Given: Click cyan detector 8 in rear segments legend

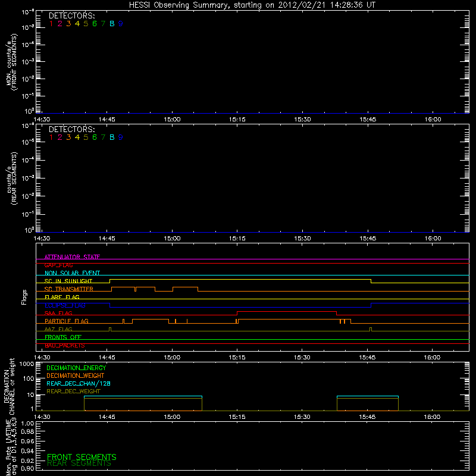Looking at the screenshot, I should pyautogui.click(x=112, y=137).
